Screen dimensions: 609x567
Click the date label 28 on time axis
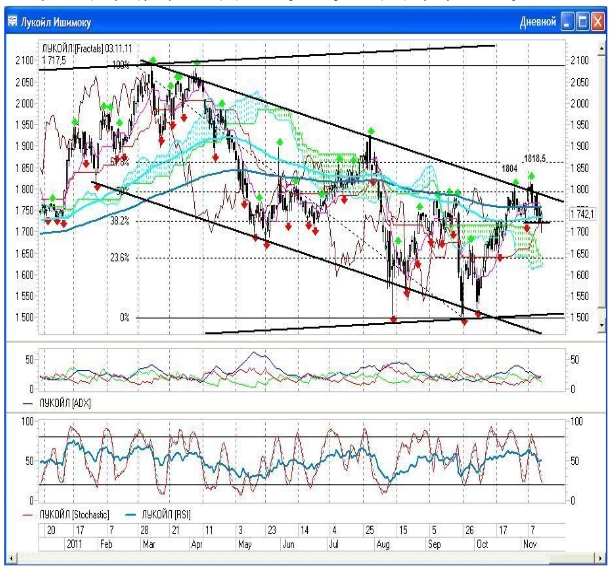pos(144,530)
